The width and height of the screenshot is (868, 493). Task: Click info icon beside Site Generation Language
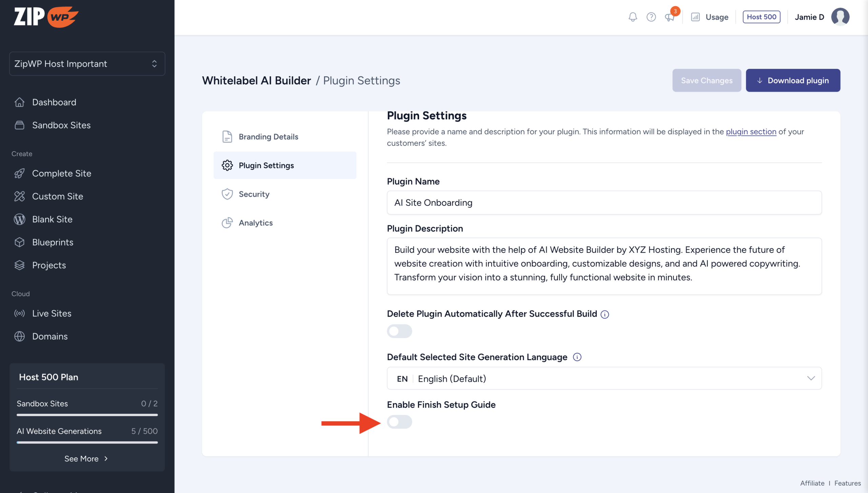(577, 357)
